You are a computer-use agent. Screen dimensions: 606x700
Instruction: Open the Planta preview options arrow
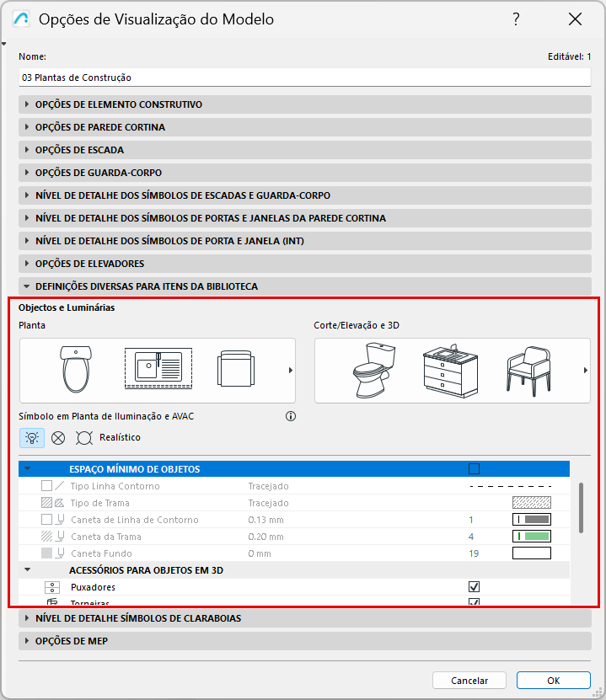(x=290, y=370)
